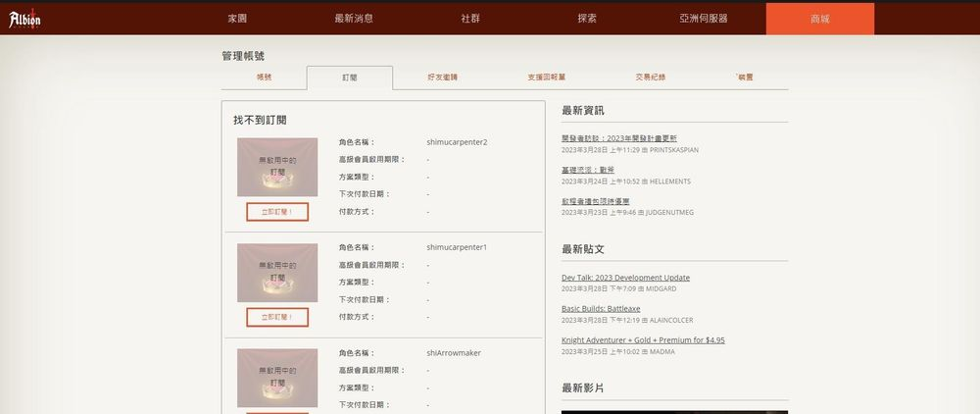This screenshot has width=980, height=414.
Task: Switch to the 帳號 tab
Action: pos(265,77)
